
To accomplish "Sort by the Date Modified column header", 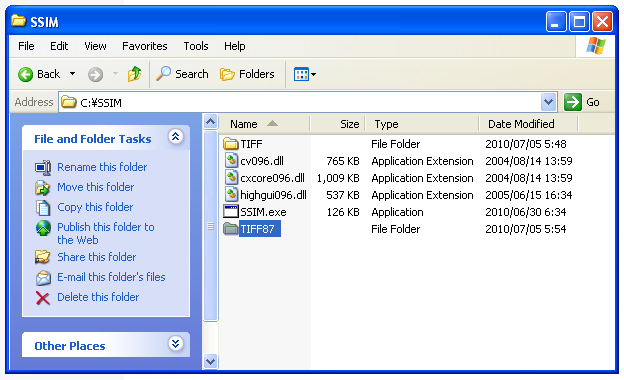I will [528, 124].
